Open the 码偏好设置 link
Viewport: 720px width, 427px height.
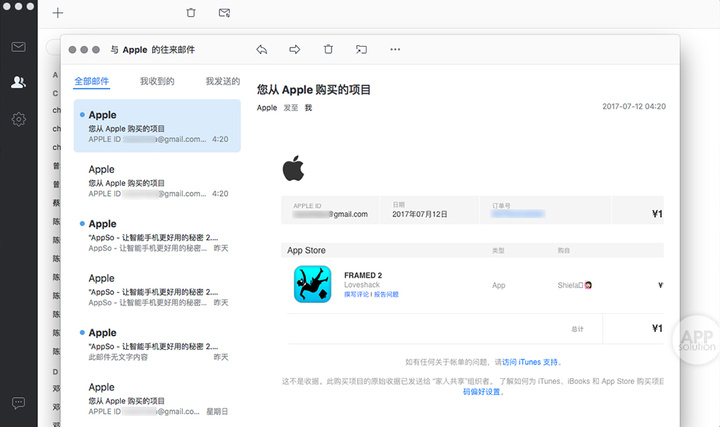click(481, 392)
